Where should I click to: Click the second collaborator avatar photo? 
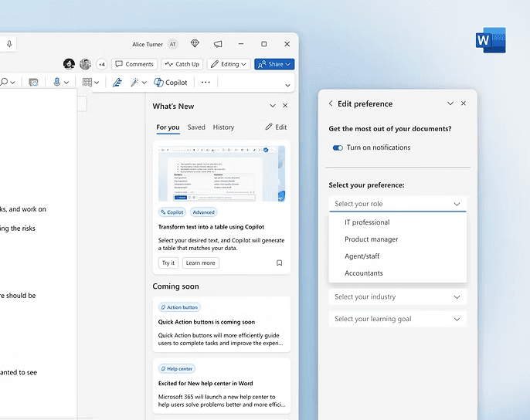pyautogui.click(x=85, y=64)
